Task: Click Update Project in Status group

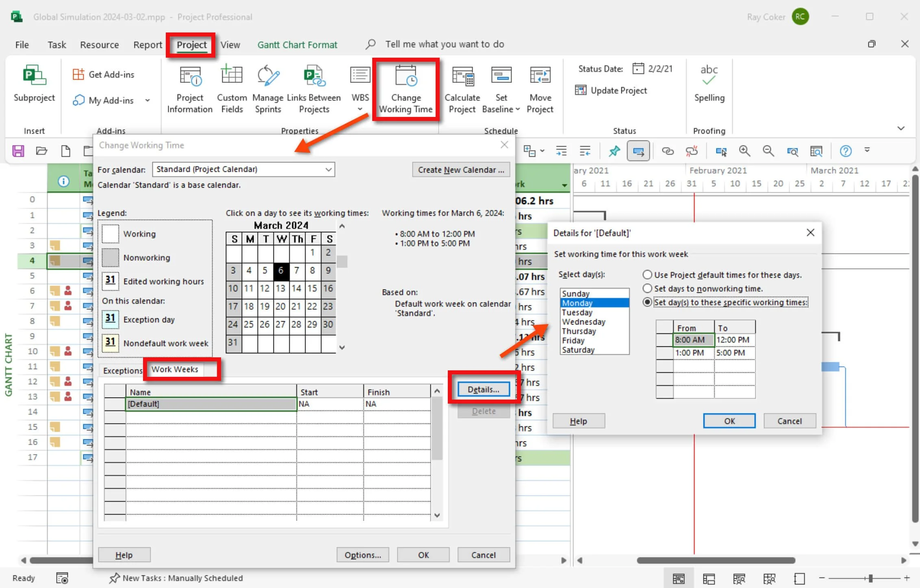Action: click(x=611, y=90)
